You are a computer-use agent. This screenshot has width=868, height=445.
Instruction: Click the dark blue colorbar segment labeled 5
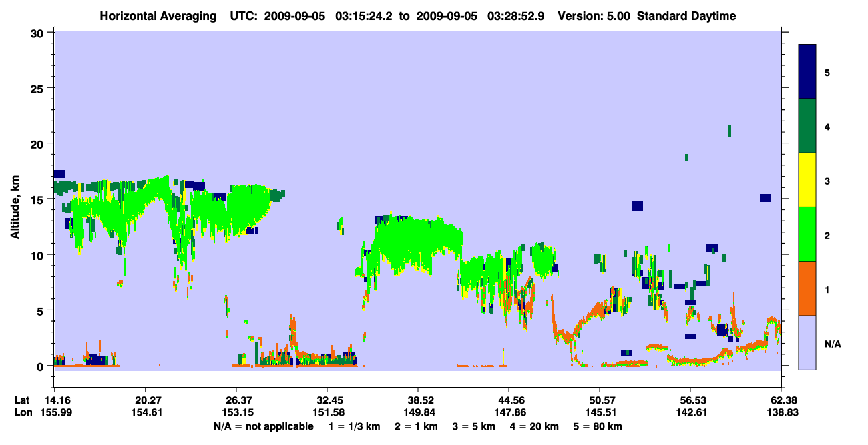pos(807,72)
